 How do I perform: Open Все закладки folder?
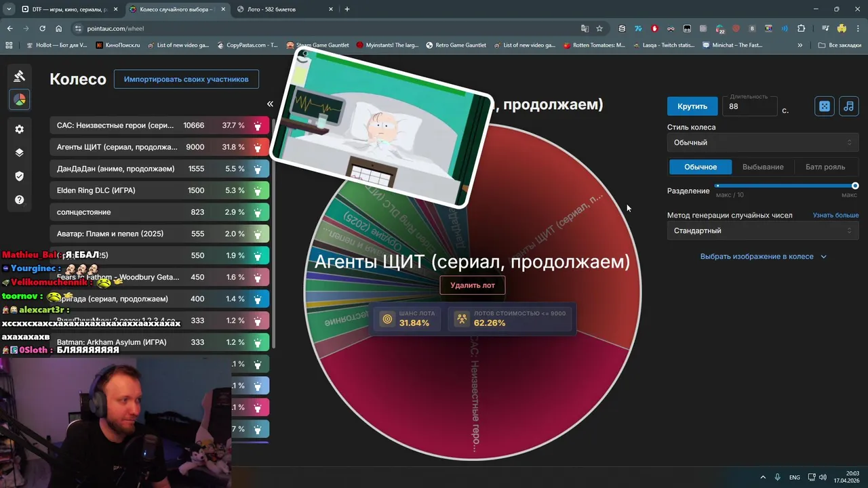[x=840, y=45]
